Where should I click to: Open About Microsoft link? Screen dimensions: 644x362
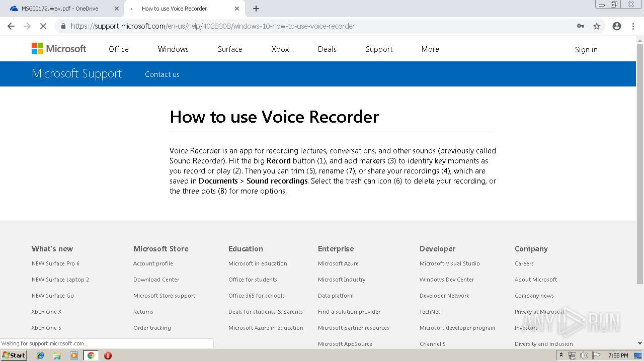[x=536, y=280]
